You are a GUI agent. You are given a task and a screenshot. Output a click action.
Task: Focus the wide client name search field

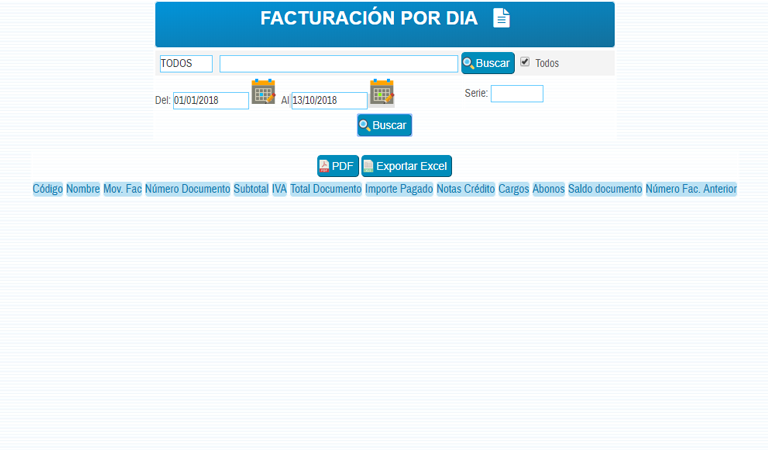click(x=338, y=63)
